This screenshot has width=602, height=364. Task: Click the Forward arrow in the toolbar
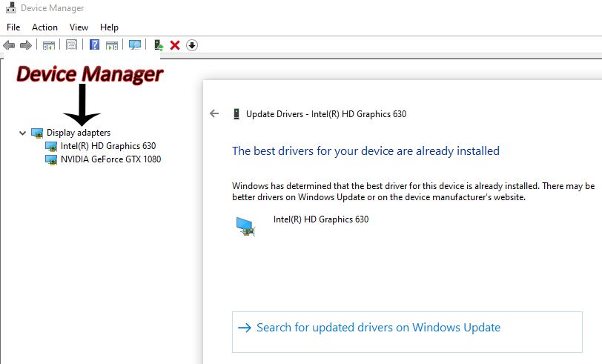(26, 45)
